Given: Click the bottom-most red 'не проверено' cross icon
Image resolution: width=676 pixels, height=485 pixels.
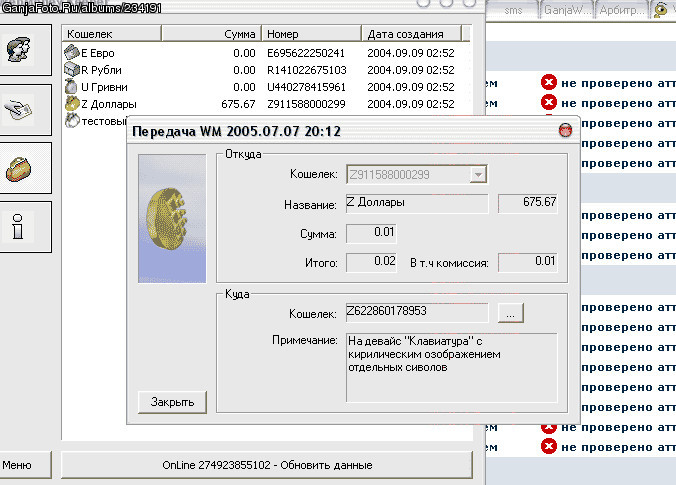Looking at the screenshot, I should pyautogui.click(x=549, y=446).
